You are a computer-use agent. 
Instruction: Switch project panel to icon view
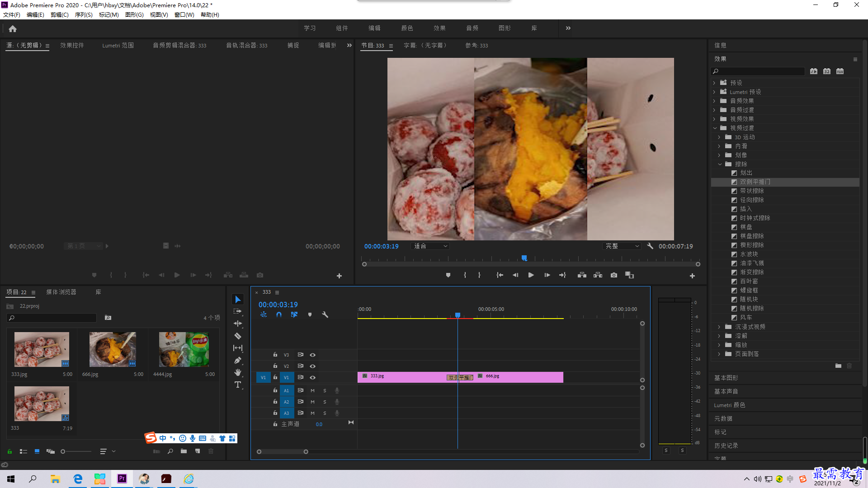coord(37,451)
